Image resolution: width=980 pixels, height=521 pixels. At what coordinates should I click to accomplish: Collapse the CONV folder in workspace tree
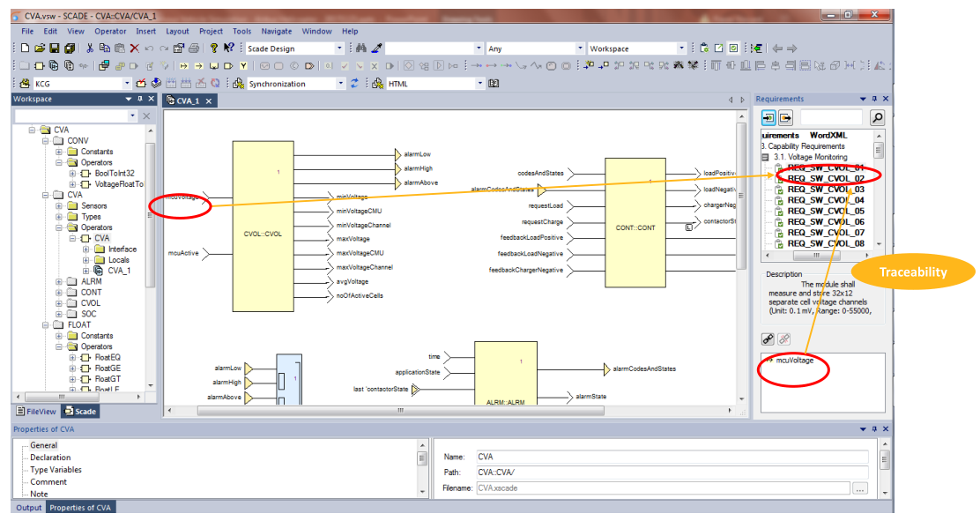(46, 141)
